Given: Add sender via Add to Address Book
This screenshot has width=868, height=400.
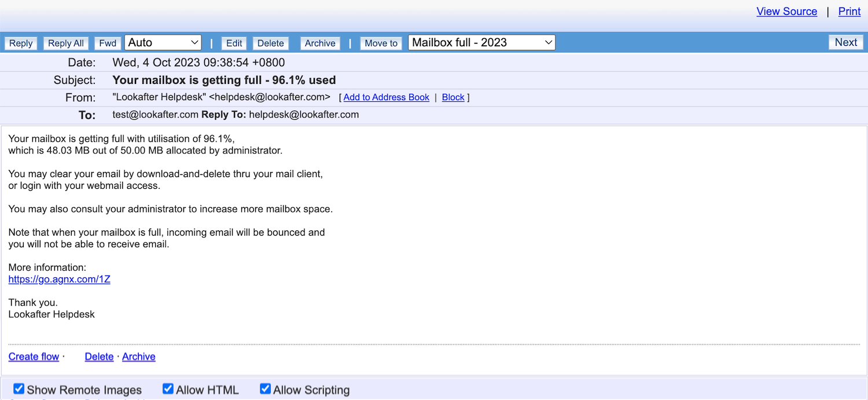Looking at the screenshot, I should (x=386, y=97).
